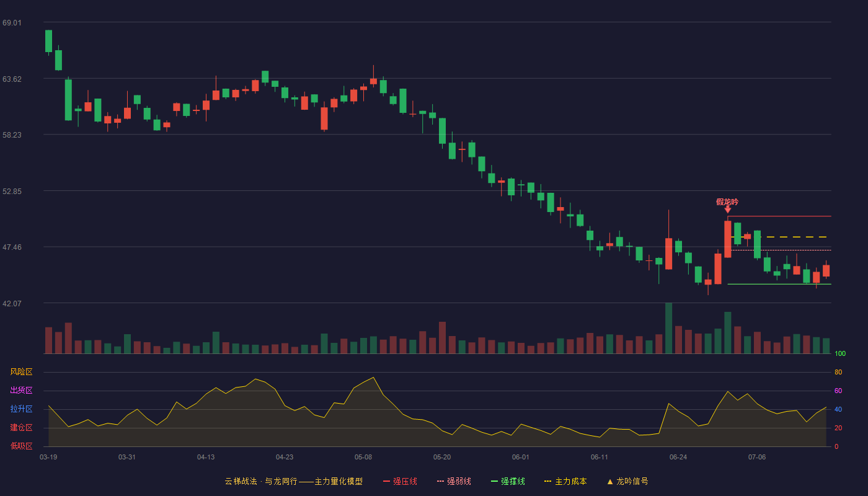Click the 出货区 zone label
868x496 pixels.
tap(21, 391)
